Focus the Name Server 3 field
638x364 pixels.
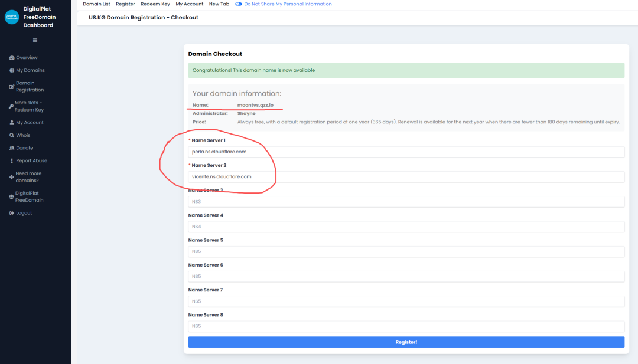click(406, 202)
